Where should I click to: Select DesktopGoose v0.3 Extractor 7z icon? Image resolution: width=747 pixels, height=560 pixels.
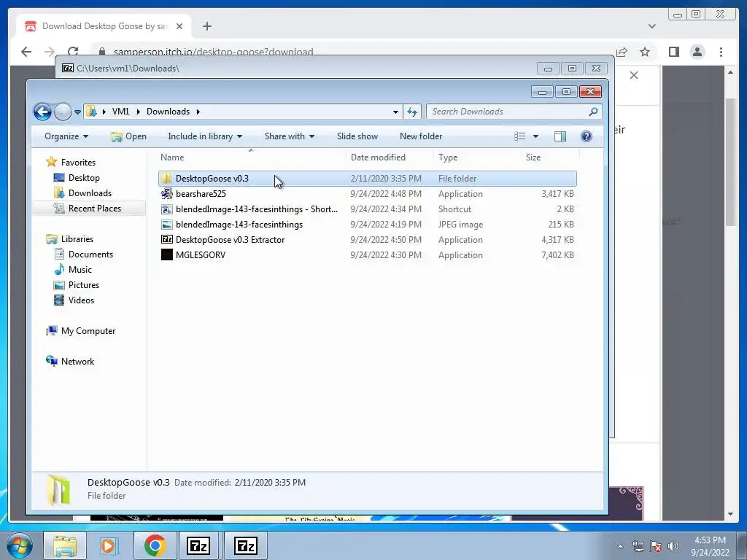coord(167,239)
